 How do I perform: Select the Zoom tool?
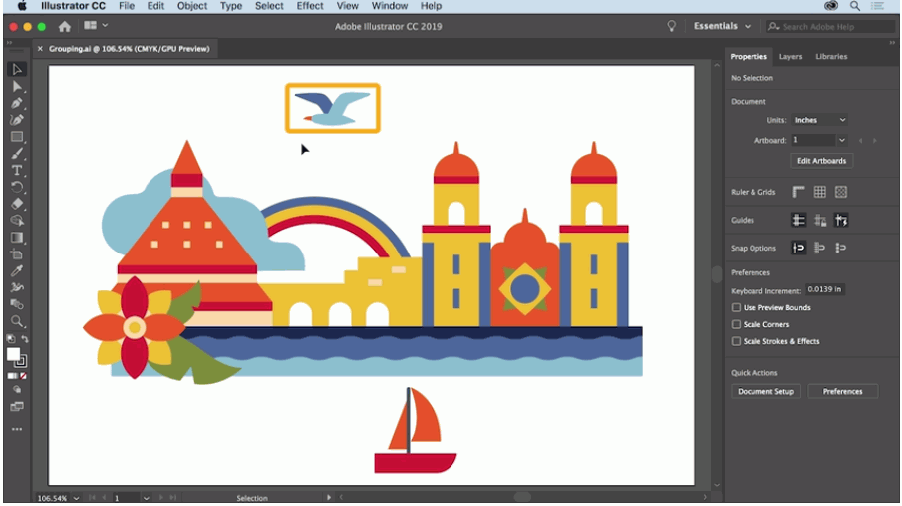17,321
